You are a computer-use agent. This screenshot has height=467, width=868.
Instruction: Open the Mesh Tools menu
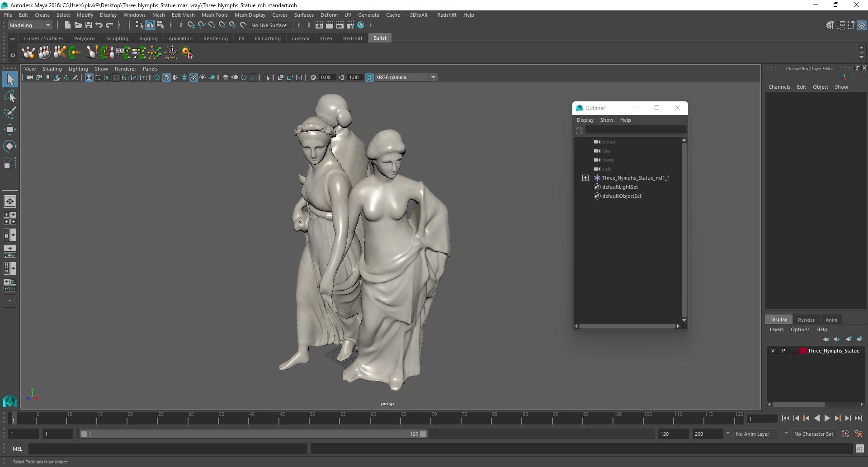pos(214,15)
